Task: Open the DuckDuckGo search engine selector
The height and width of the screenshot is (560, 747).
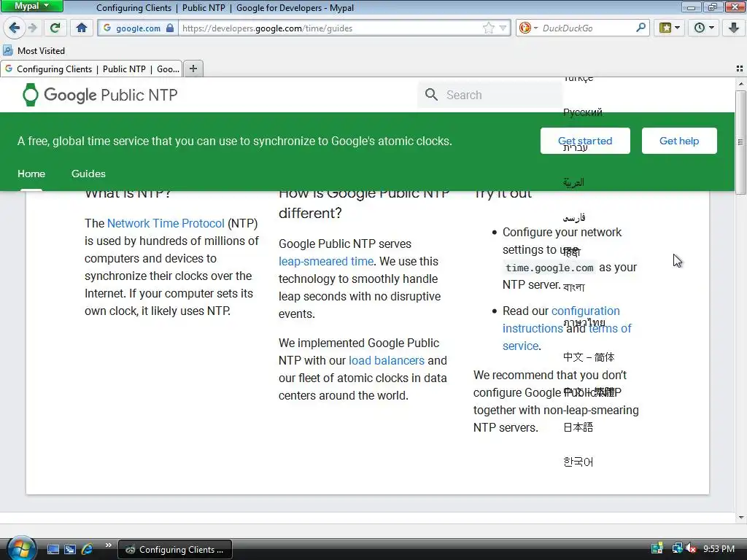Action: click(x=528, y=28)
